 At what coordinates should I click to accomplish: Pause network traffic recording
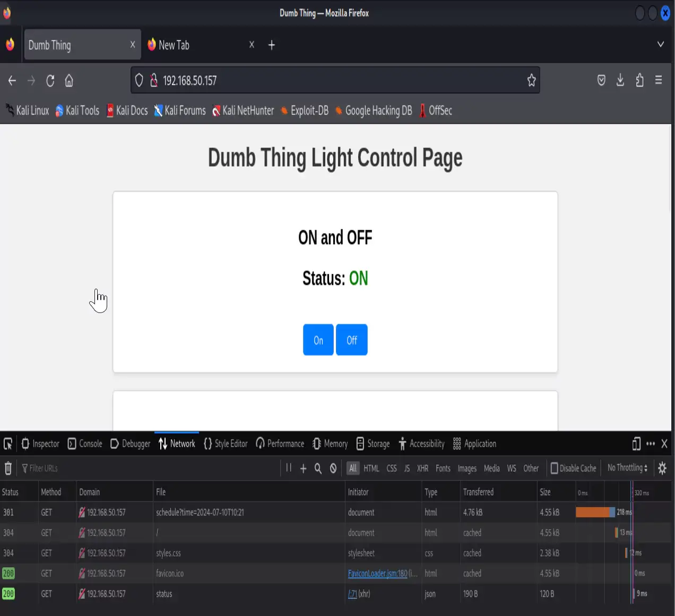(x=288, y=468)
